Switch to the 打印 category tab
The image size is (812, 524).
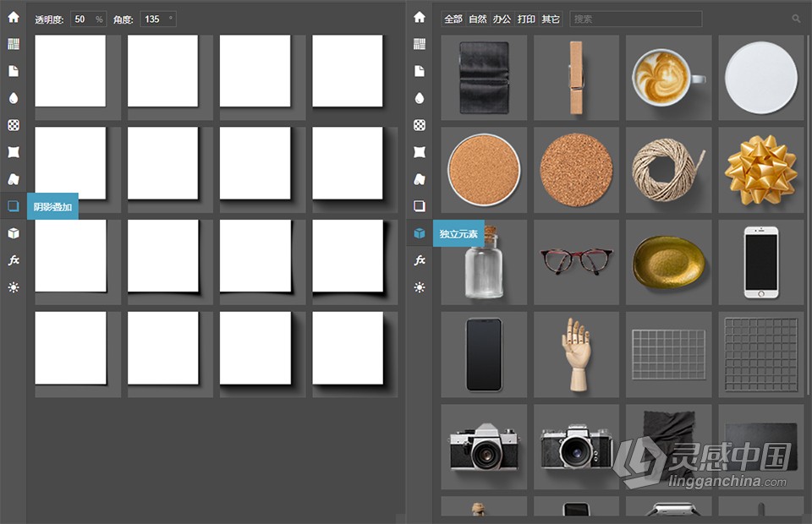(526, 19)
